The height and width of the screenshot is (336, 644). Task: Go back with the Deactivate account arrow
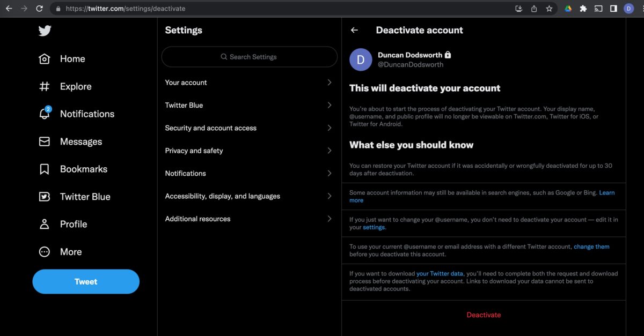point(354,31)
